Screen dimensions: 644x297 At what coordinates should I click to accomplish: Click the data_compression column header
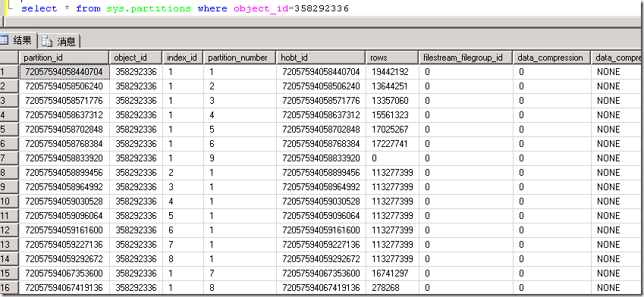coord(551,58)
